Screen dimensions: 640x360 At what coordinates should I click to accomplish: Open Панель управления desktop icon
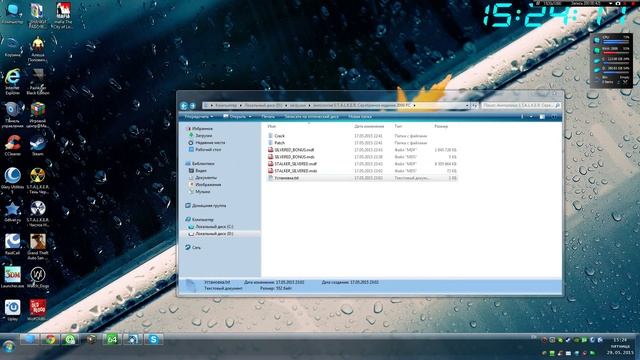(12, 114)
